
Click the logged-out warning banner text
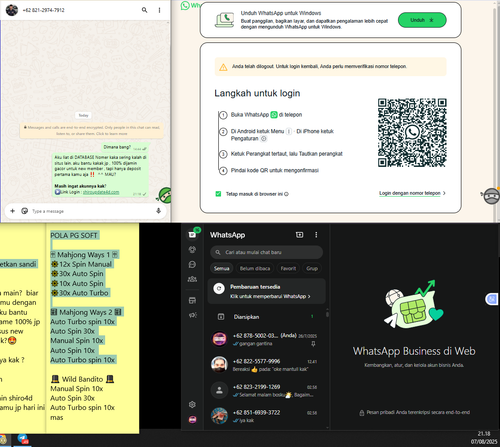tap(319, 66)
